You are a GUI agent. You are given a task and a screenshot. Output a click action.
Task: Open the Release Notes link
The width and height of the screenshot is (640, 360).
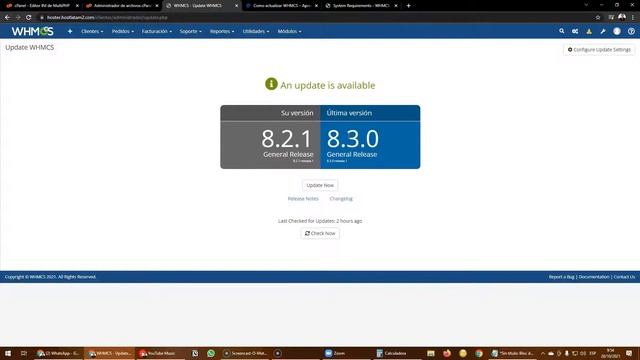tap(303, 199)
